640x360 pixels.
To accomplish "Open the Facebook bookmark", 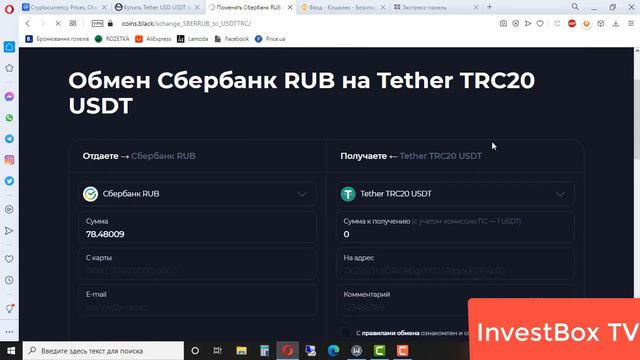I will point(232,39).
